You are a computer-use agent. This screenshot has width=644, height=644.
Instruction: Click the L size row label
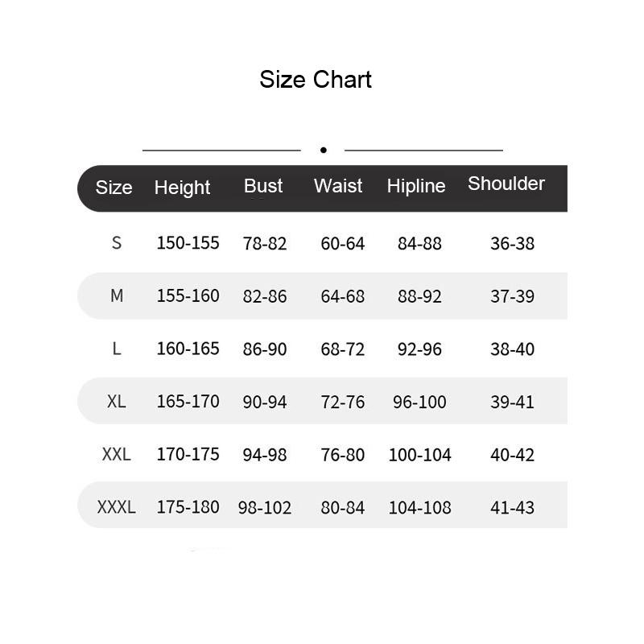[117, 349]
